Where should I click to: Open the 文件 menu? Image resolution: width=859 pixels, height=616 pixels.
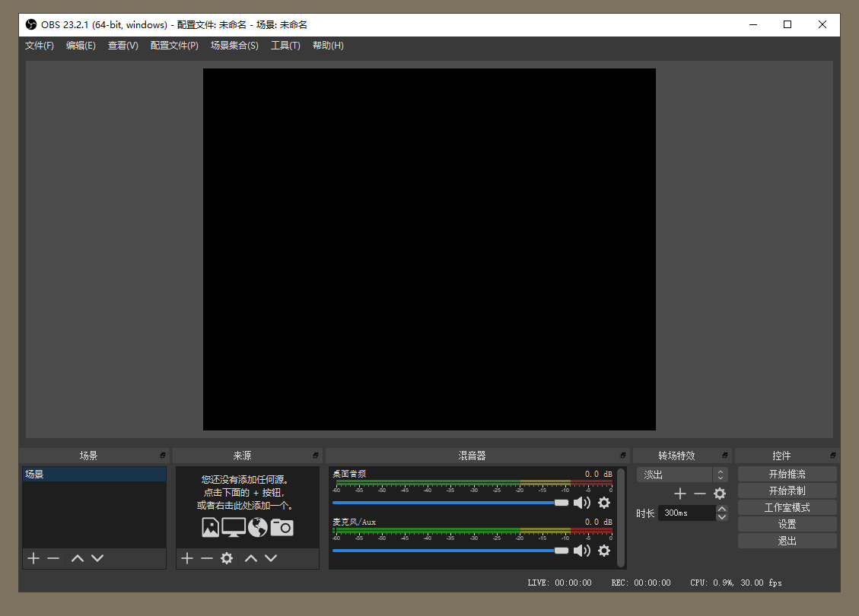point(39,46)
